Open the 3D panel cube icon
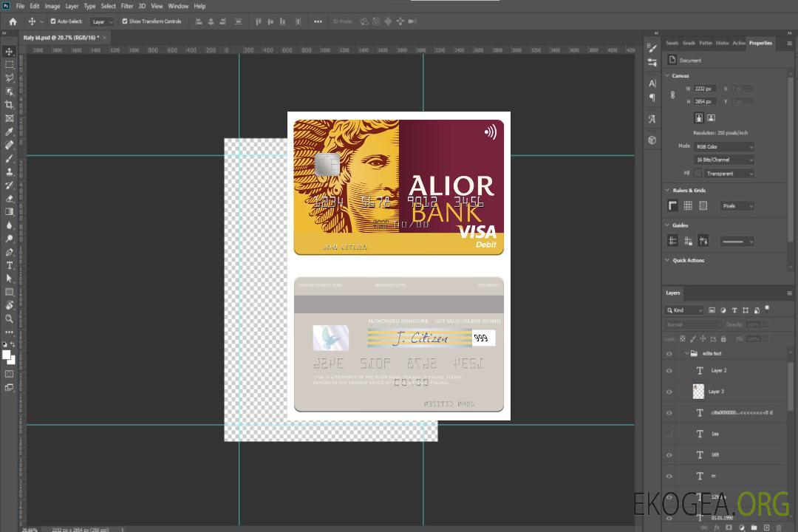Image resolution: width=798 pixels, height=532 pixels. coord(652,140)
